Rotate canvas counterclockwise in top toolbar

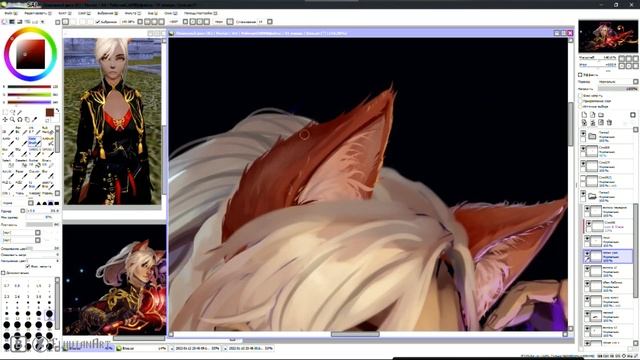tap(193, 22)
